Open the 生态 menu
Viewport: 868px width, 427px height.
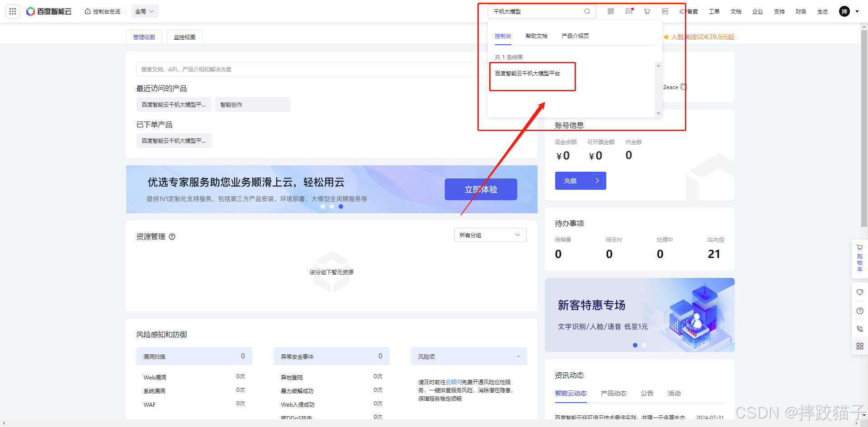coord(823,11)
